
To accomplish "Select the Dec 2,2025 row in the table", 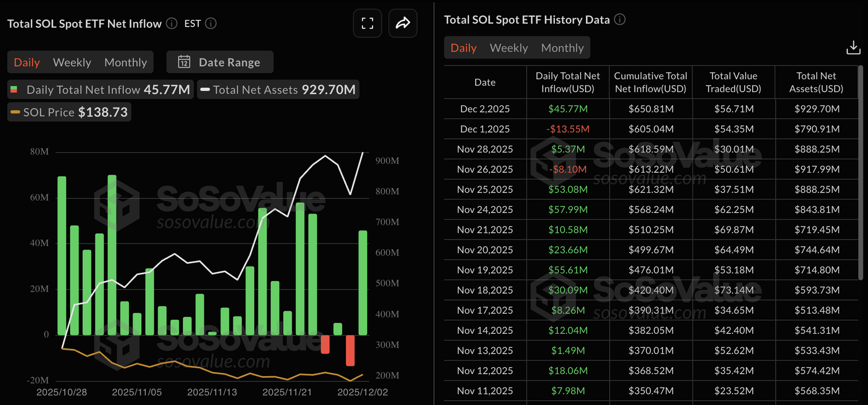I will pyautogui.click(x=485, y=108).
